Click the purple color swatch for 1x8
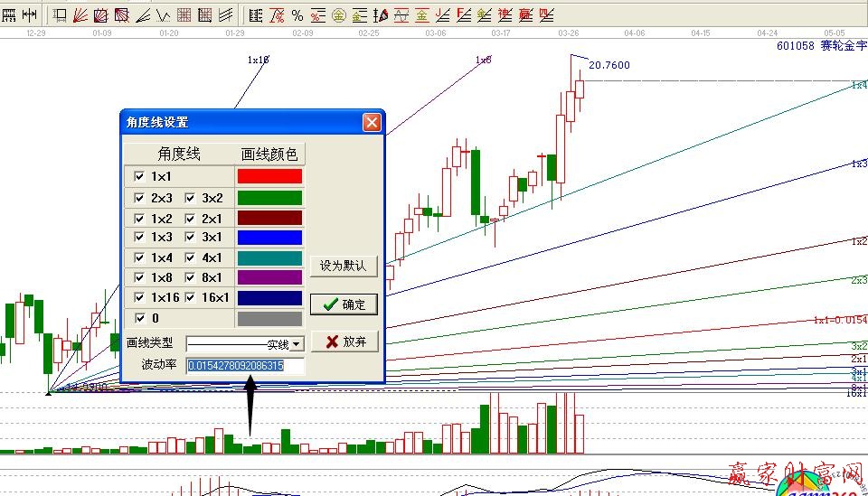This screenshot has width=868, height=496. [x=269, y=277]
